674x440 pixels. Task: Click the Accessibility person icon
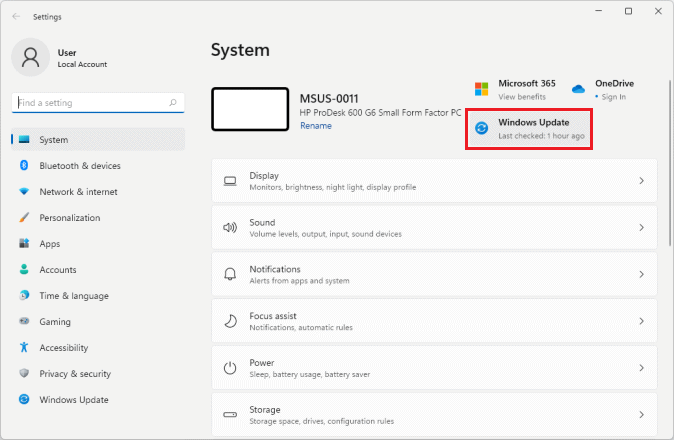24,348
